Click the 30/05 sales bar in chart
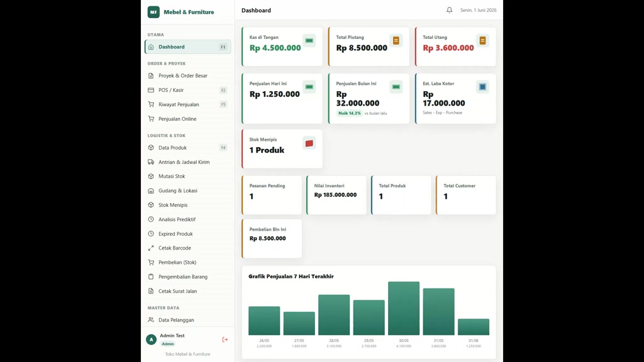The width and height of the screenshot is (644, 362). pyautogui.click(x=404, y=308)
